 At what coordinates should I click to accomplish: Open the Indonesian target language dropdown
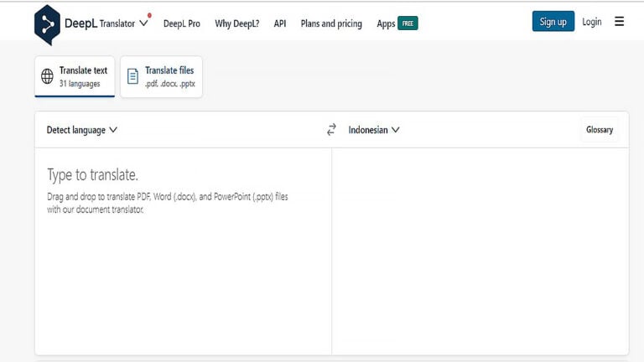click(x=374, y=130)
